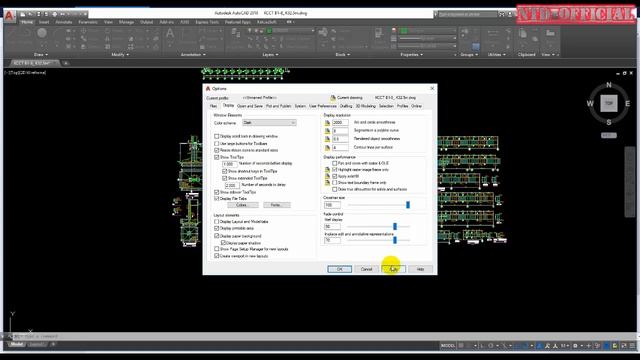Switch to the Files tab in Options
The height and width of the screenshot is (360, 640).
[213, 106]
